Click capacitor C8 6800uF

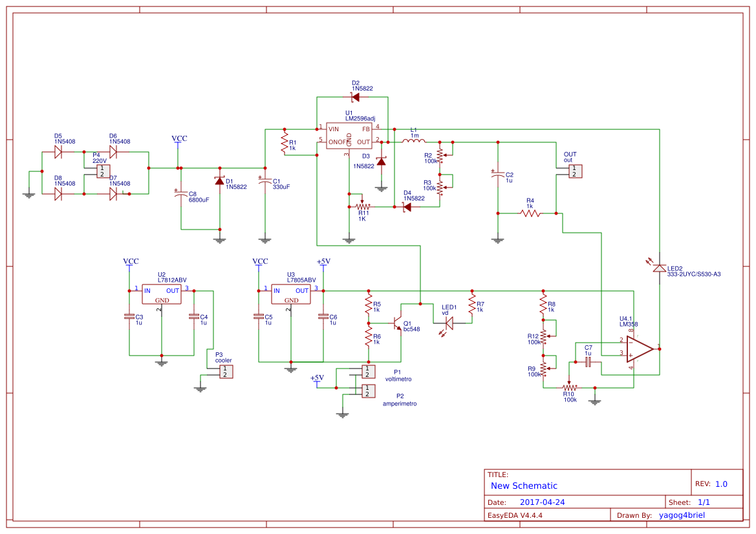180,193
